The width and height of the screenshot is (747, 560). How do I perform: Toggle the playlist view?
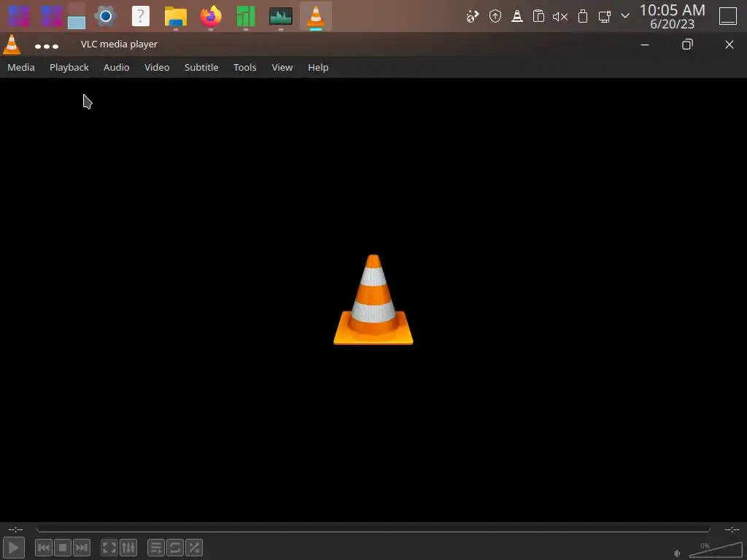[156, 548]
